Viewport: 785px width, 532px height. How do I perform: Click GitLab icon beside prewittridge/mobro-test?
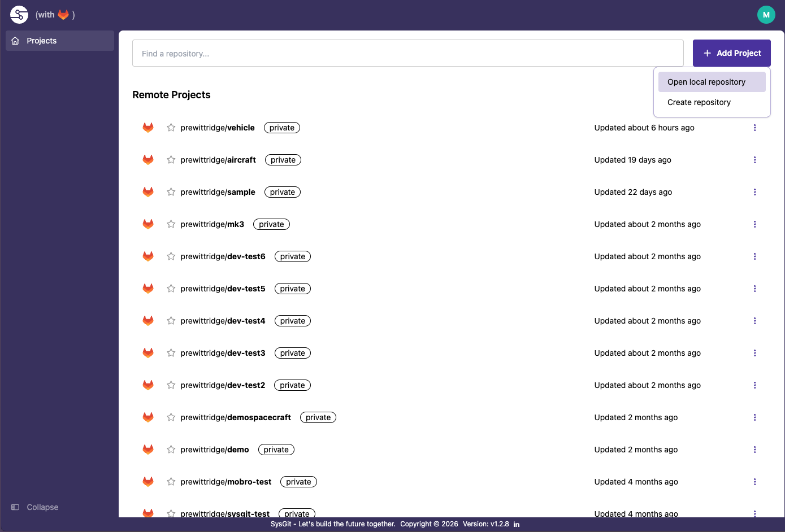click(x=148, y=482)
